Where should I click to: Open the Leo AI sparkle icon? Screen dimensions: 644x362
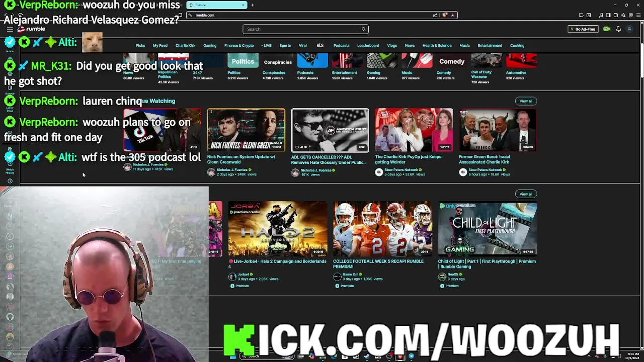point(623,15)
